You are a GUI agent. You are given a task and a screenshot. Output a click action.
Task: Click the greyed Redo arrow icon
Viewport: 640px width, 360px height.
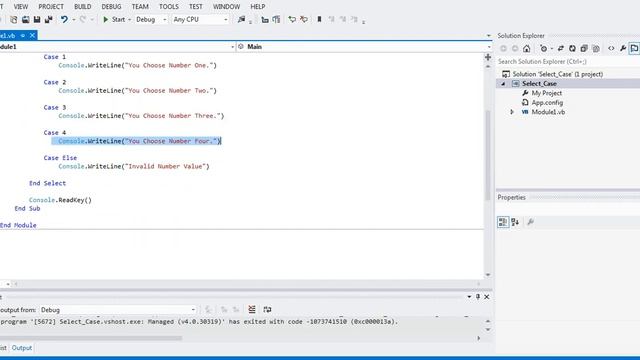click(x=83, y=19)
